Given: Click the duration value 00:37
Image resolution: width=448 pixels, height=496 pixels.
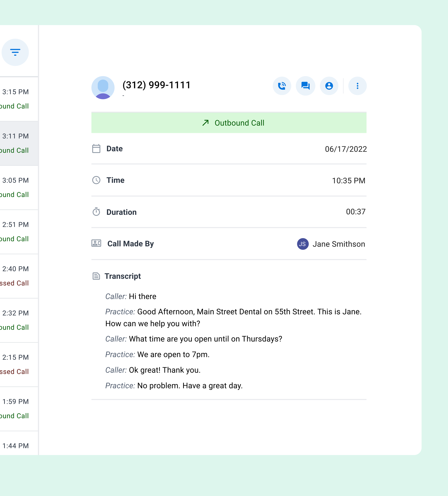Looking at the screenshot, I should click(x=356, y=212).
